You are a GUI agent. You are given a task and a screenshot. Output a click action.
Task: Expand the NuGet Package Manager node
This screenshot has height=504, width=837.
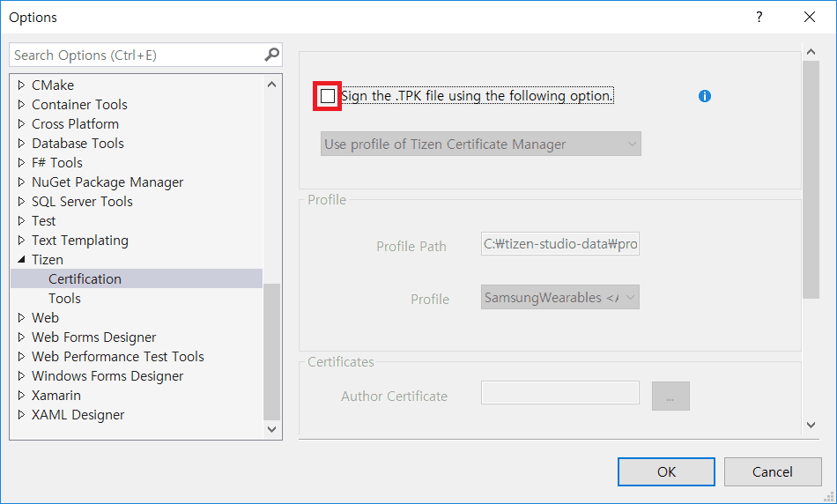point(21,182)
